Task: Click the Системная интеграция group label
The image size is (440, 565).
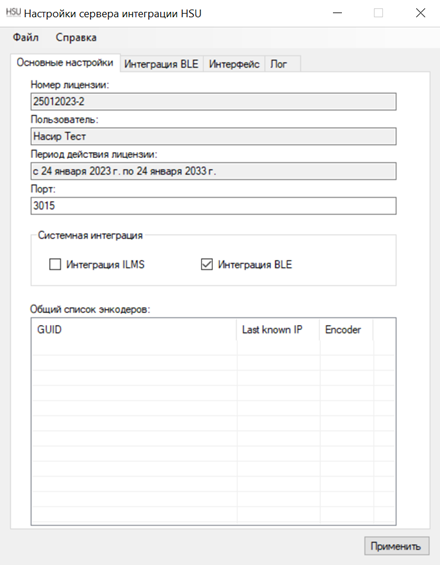Action: click(90, 236)
